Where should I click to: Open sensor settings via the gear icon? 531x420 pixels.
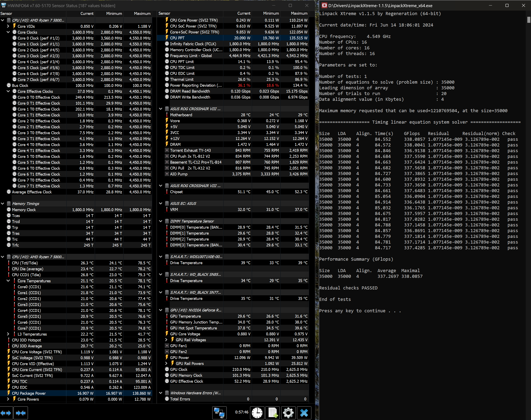(288, 413)
